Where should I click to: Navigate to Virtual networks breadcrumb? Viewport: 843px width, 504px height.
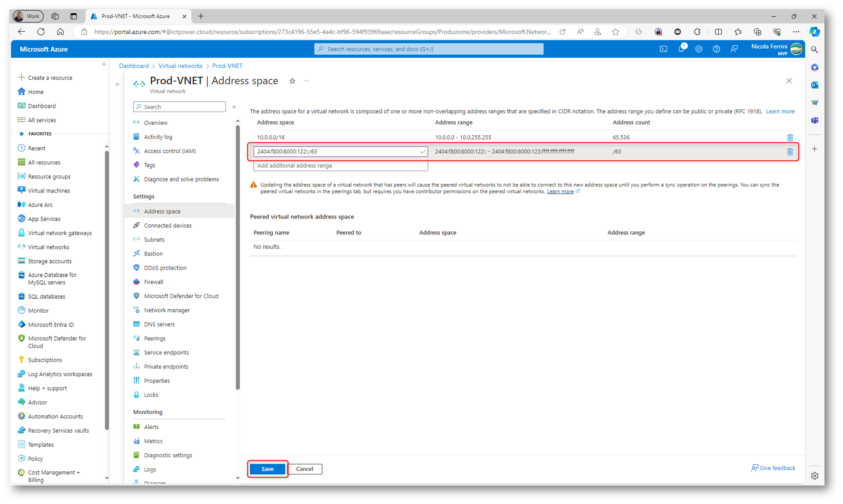click(x=180, y=66)
